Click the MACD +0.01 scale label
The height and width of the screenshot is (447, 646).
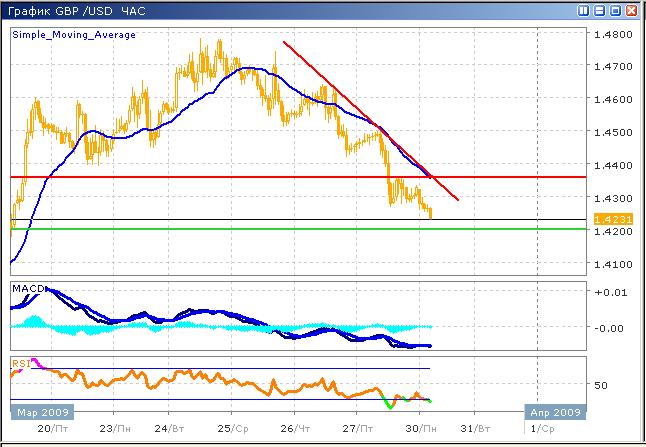coord(609,292)
